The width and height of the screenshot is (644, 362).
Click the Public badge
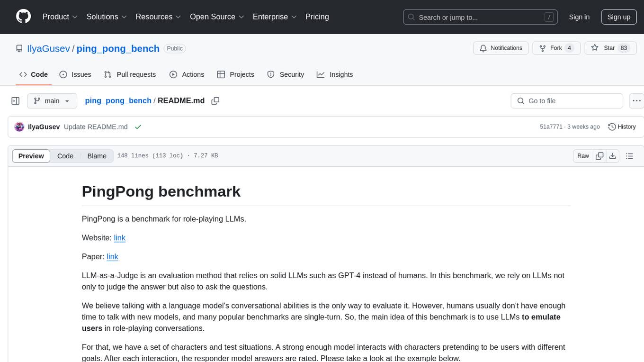click(x=175, y=48)
